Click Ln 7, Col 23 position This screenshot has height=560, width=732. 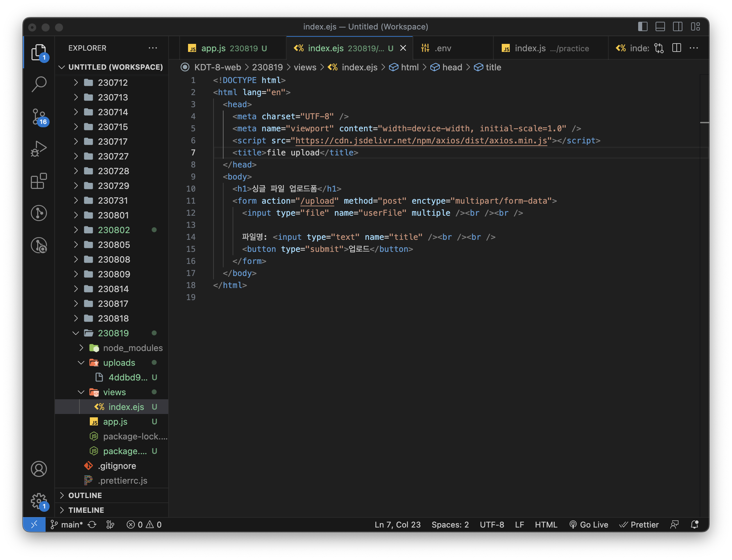[x=398, y=524]
